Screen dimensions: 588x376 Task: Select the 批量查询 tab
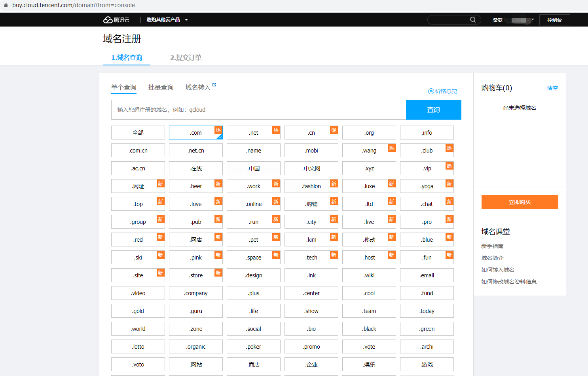(161, 87)
